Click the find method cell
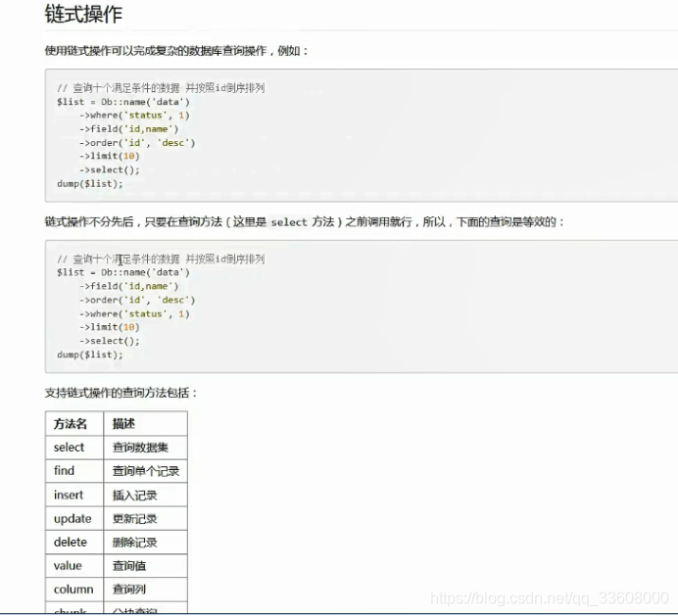The width and height of the screenshot is (678, 616). tap(74, 471)
